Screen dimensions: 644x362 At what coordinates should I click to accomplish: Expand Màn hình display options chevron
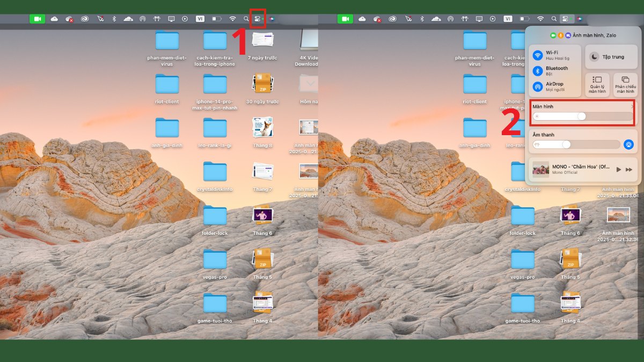coord(632,107)
